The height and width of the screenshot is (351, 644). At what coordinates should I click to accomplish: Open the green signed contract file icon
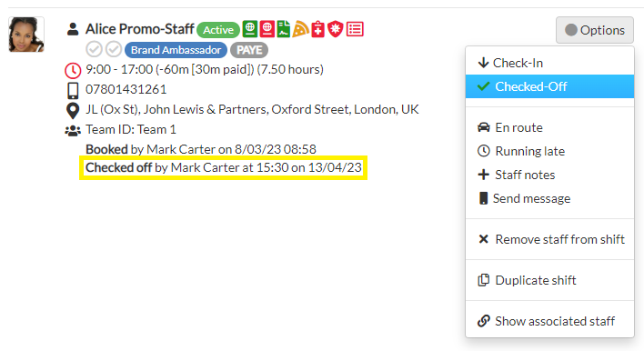tap(284, 29)
